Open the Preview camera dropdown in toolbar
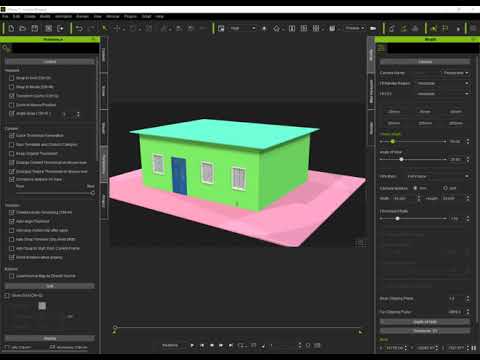480x360 pixels. click(355, 28)
